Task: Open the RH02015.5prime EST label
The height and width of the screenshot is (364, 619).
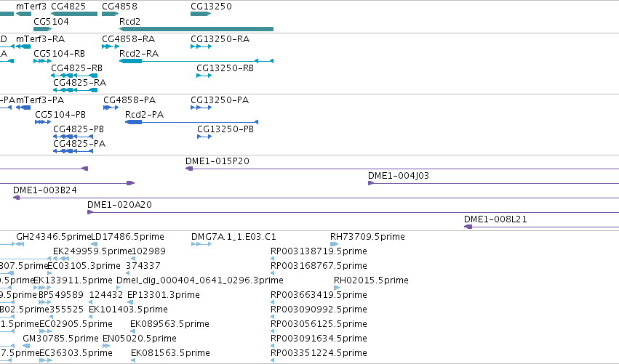Action: (371, 280)
